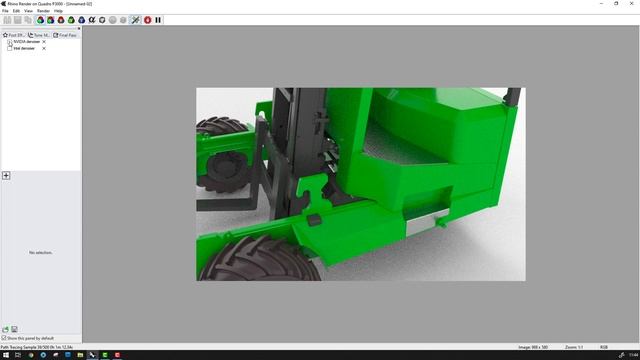
Task: Switch to the Final Pass tab
Action: (65, 35)
